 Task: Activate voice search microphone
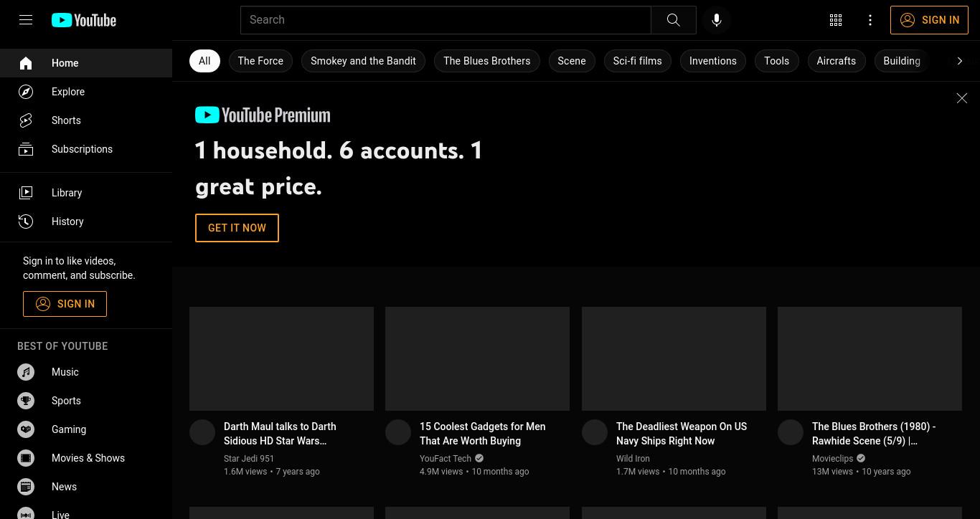point(717,20)
